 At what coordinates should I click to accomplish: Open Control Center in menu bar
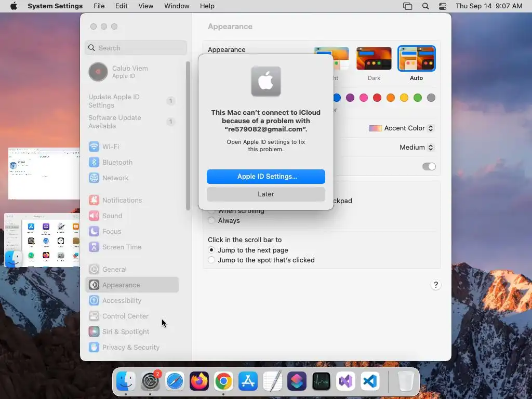click(443, 6)
